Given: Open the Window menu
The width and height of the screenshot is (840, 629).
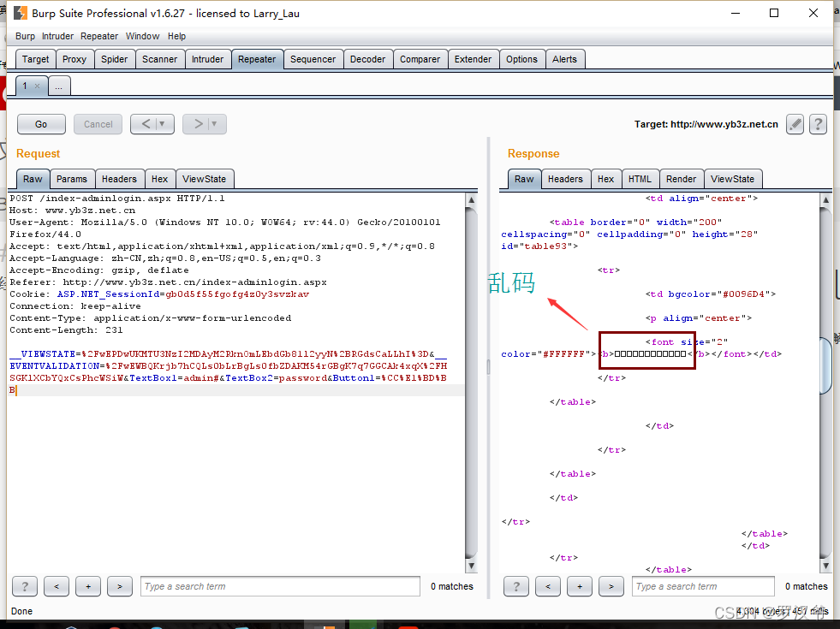Looking at the screenshot, I should tap(142, 37).
